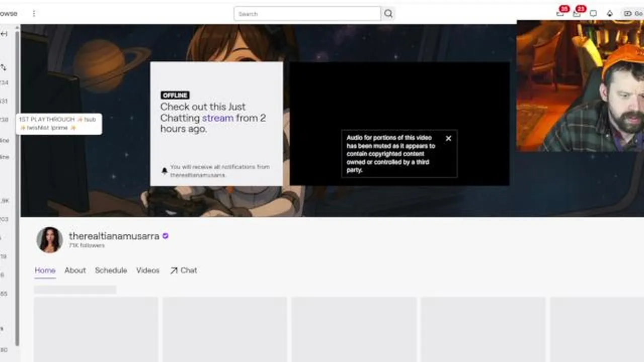The image size is (644, 362).
Task: Click the therealtianamusarra channel name
Action: pos(114,236)
